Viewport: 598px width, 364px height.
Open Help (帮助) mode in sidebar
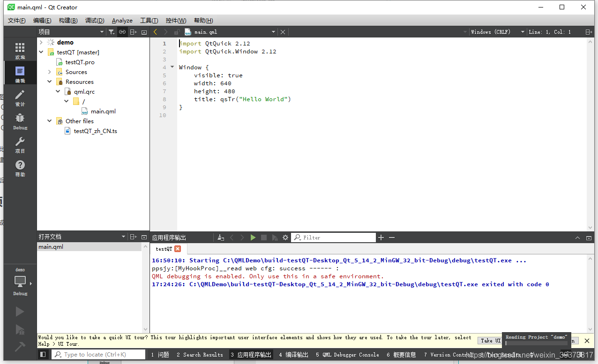tap(20, 168)
